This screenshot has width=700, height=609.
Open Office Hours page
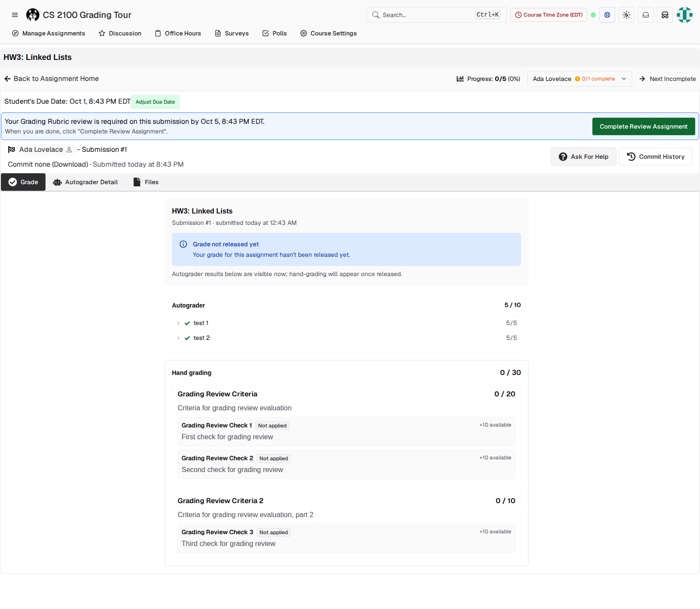[x=178, y=33]
